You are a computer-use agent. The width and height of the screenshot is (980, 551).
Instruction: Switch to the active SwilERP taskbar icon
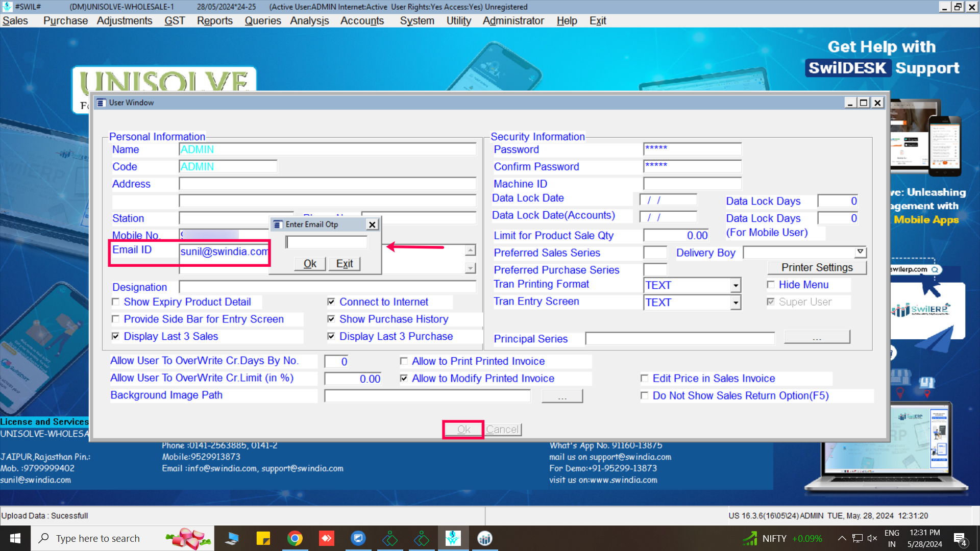click(453, 538)
